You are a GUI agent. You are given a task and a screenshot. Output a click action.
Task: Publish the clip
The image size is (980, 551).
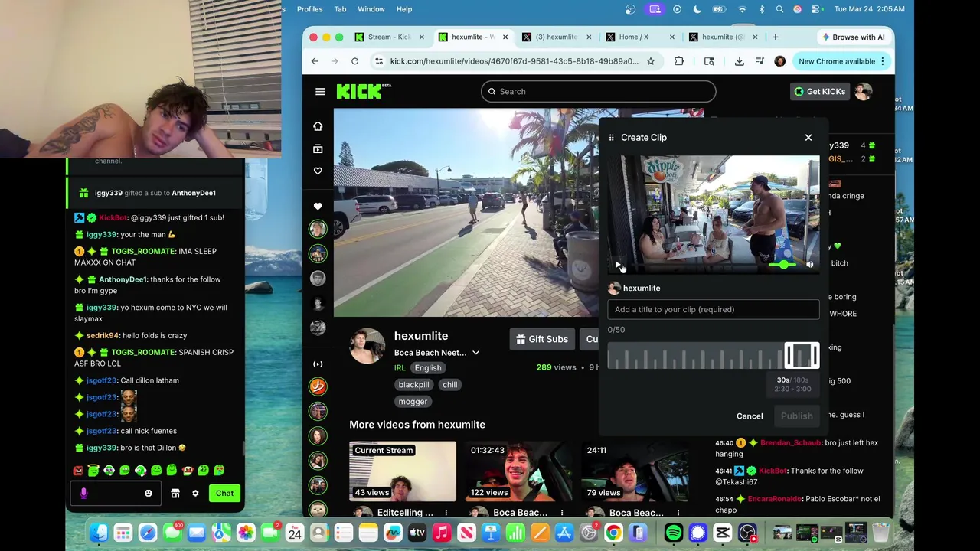point(796,416)
